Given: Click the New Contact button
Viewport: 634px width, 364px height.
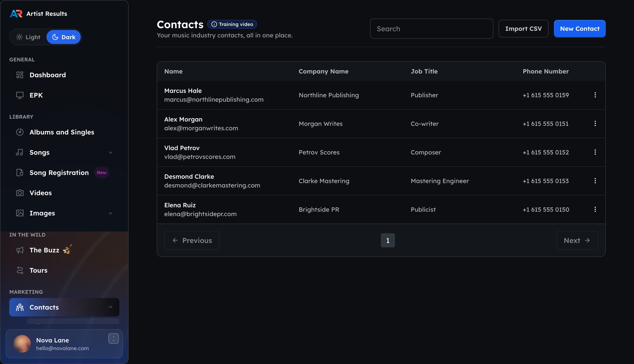Looking at the screenshot, I should [x=580, y=29].
